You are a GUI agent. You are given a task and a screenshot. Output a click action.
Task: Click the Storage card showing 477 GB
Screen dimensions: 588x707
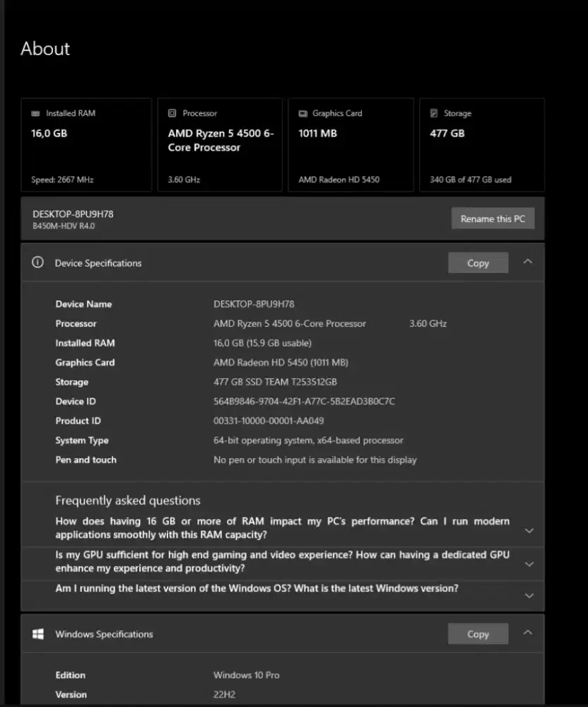[x=482, y=144]
